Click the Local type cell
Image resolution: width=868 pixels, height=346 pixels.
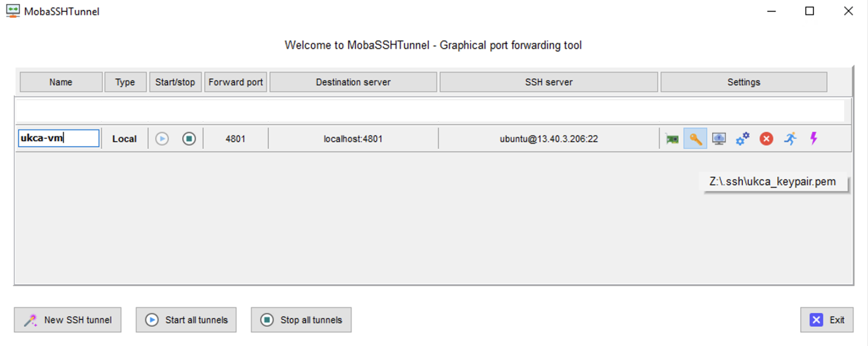[x=125, y=139]
